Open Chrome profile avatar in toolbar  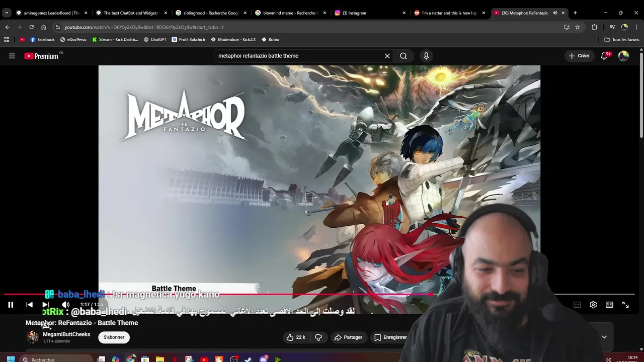624,27
